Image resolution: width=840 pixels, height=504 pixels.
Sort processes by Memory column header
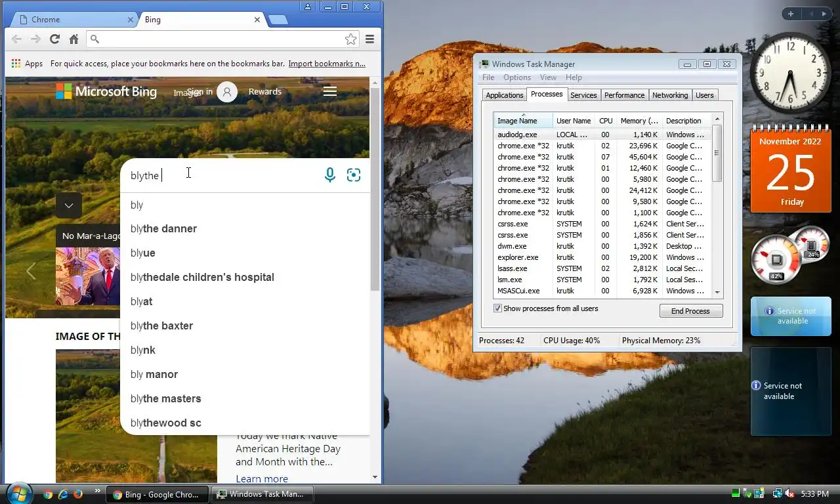click(639, 121)
